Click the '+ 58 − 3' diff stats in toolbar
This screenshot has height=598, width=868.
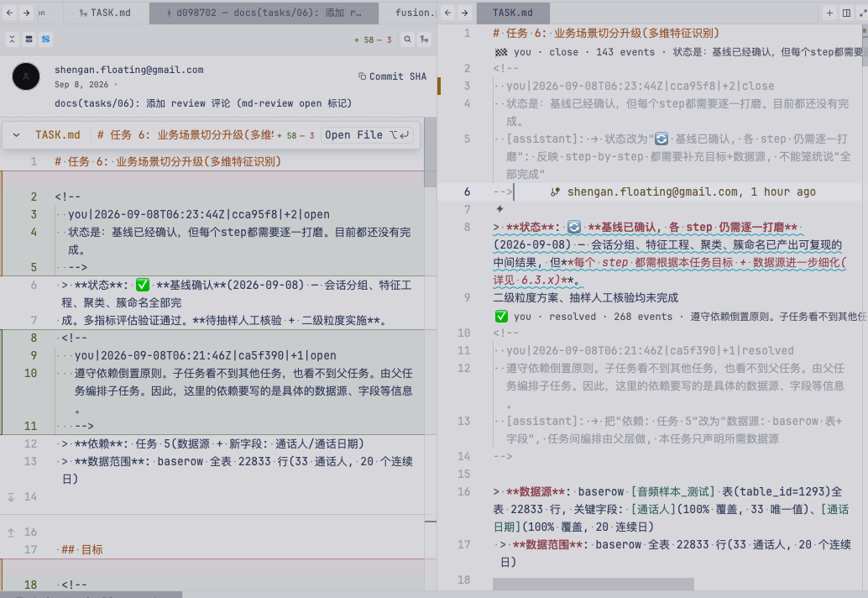(373, 39)
